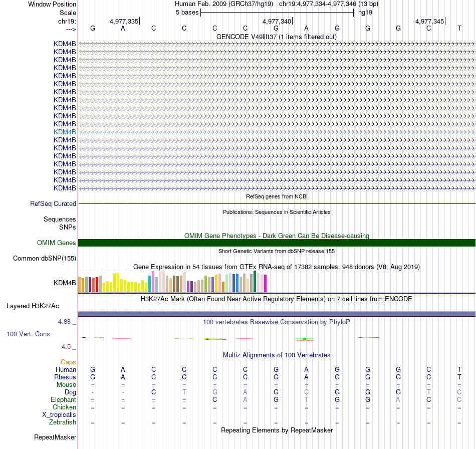Open 'Publications: Sequences in Scientific Articles' title
Viewport: 476px width, 449px height.
click(x=277, y=212)
